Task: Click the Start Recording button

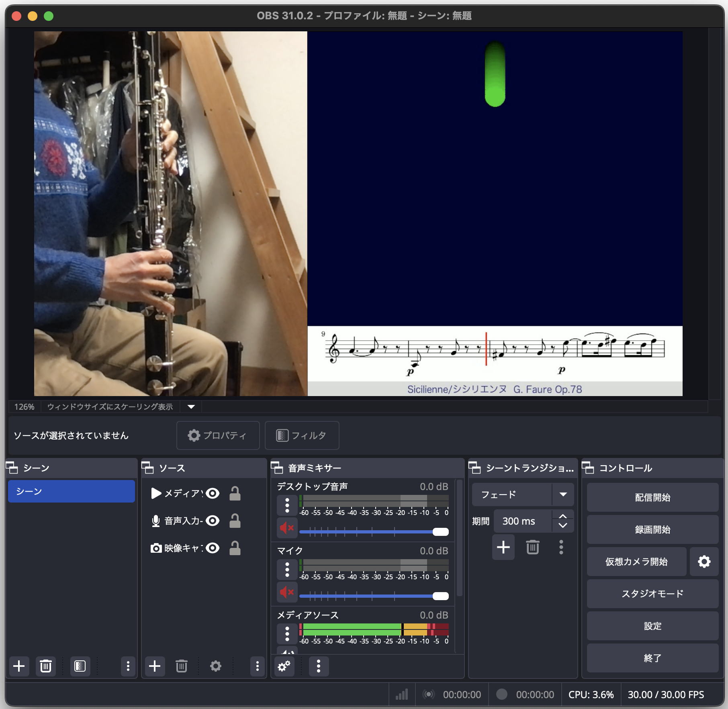Action: point(652,529)
